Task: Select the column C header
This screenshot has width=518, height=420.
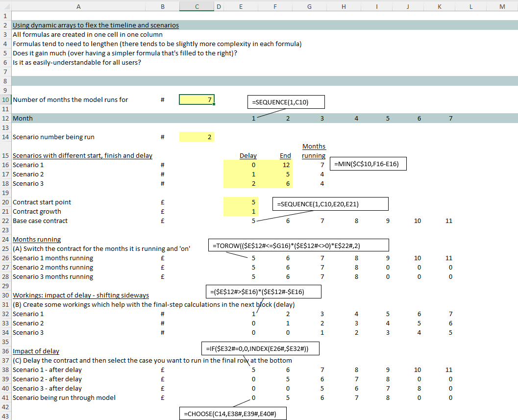Action: click(197, 6)
